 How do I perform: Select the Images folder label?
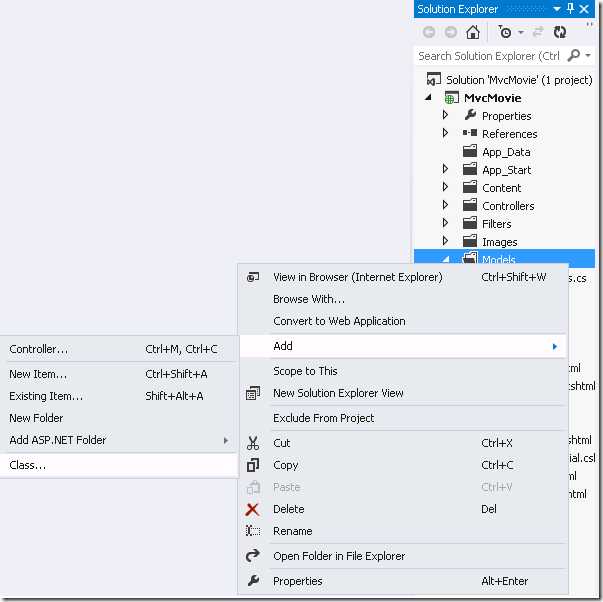pos(500,242)
